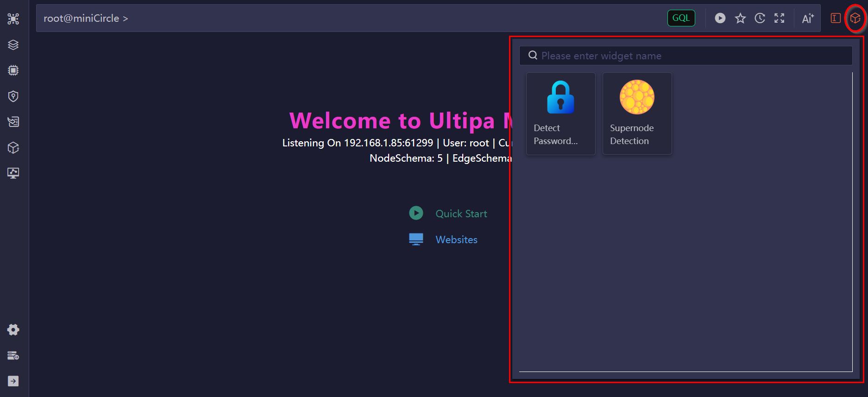Open the monitor dashboard icon in sidebar

13,173
